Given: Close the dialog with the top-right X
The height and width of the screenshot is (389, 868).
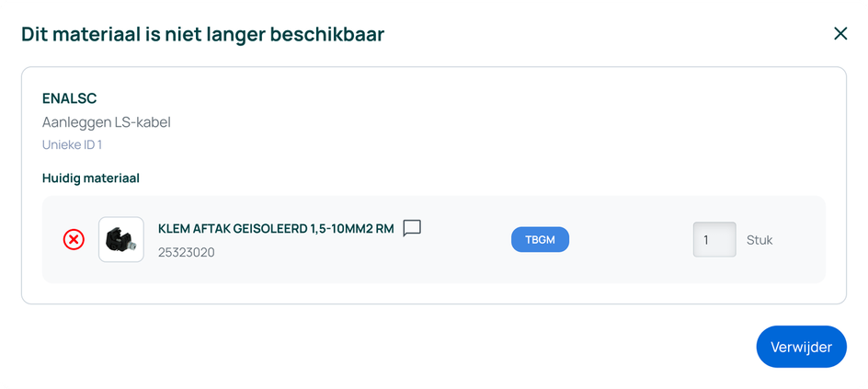Looking at the screenshot, I should [x=840, y=34].
